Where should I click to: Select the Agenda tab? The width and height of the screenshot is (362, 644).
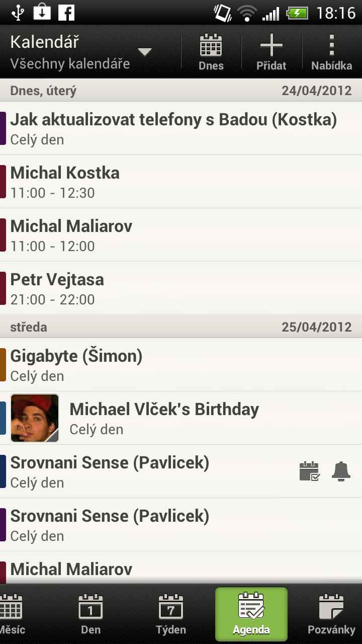(251, 613)
